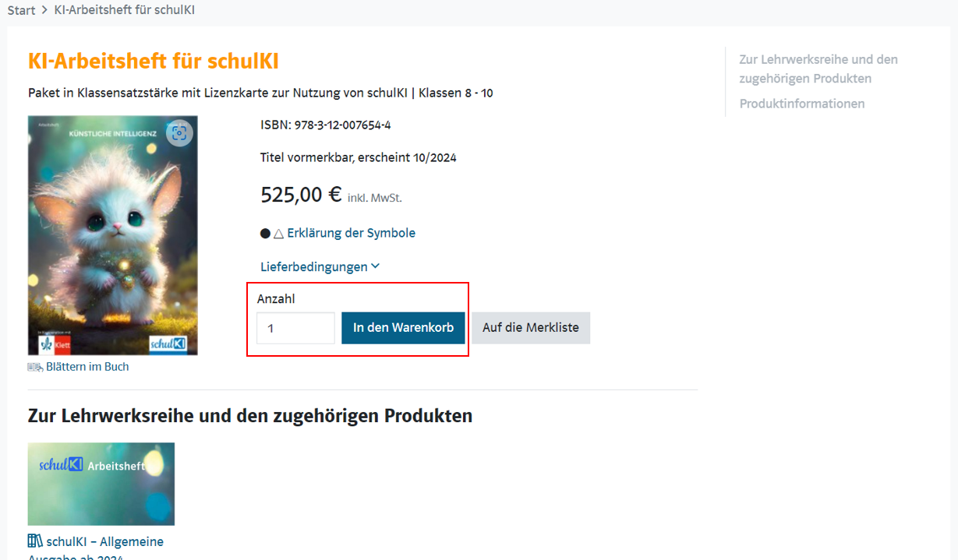
Task: Open the KI-Arbeitsheft für schulKI breadcrumb link
Action: point(125,11)
